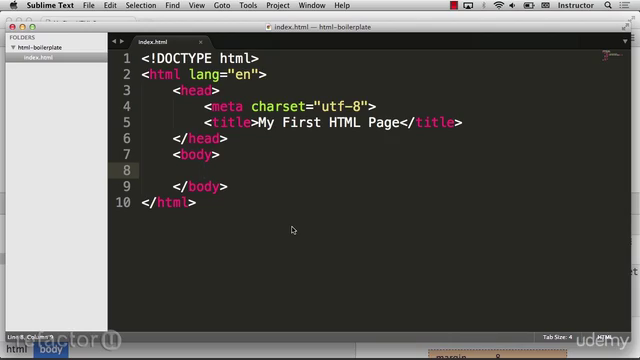Open the Find menu
Image resolution: width=640 pixels, height=360 pixels.
pyautogui.click(x=172, y=5)
